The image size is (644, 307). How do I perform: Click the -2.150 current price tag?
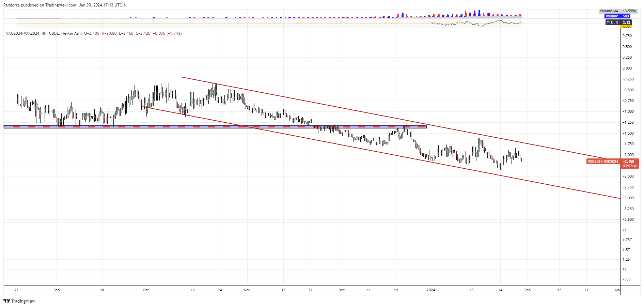click(x=629, y=162)
